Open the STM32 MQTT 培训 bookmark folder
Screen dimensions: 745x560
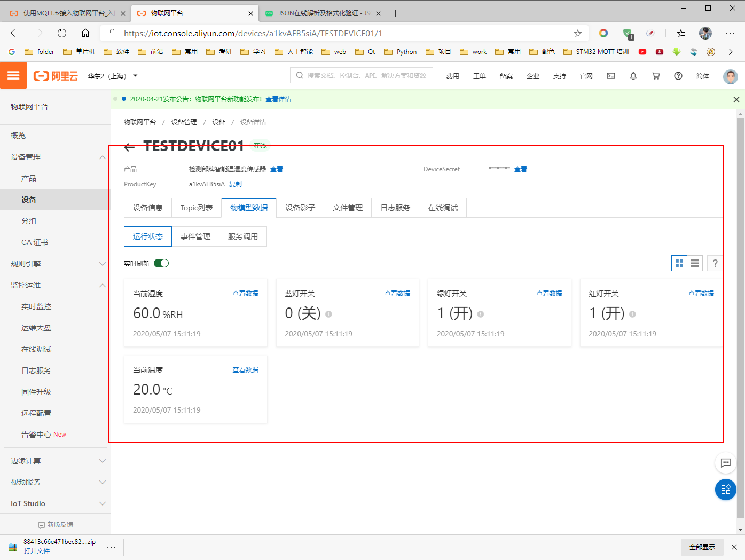[x=597, y=52]
